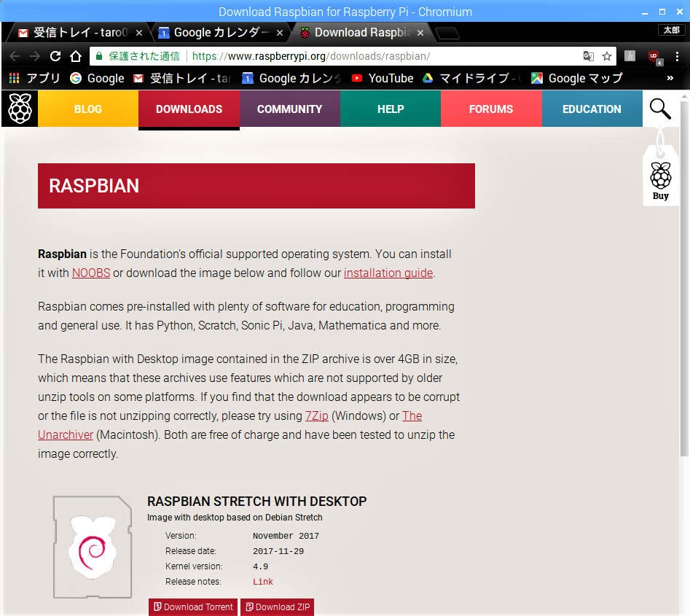
Task: Open the Chromium three-dot menu
Action: pyautogui.click(x=677, y=56)
